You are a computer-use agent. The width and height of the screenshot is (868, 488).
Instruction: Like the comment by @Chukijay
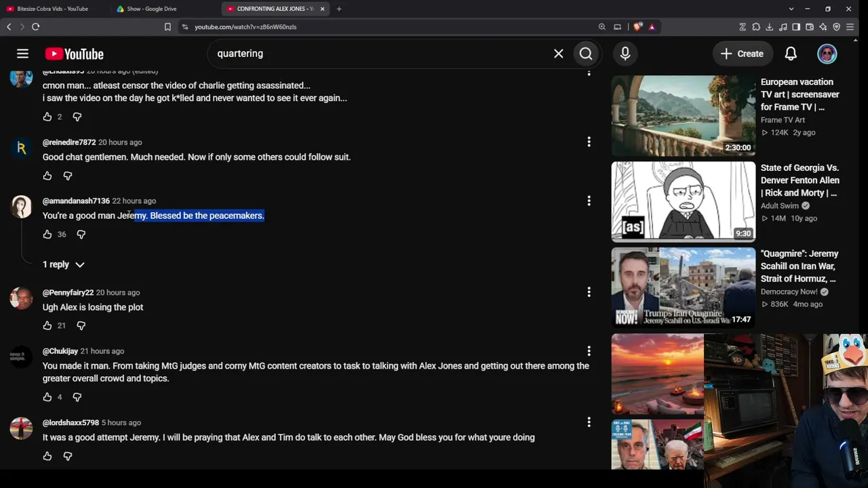(x=47, y=397)
